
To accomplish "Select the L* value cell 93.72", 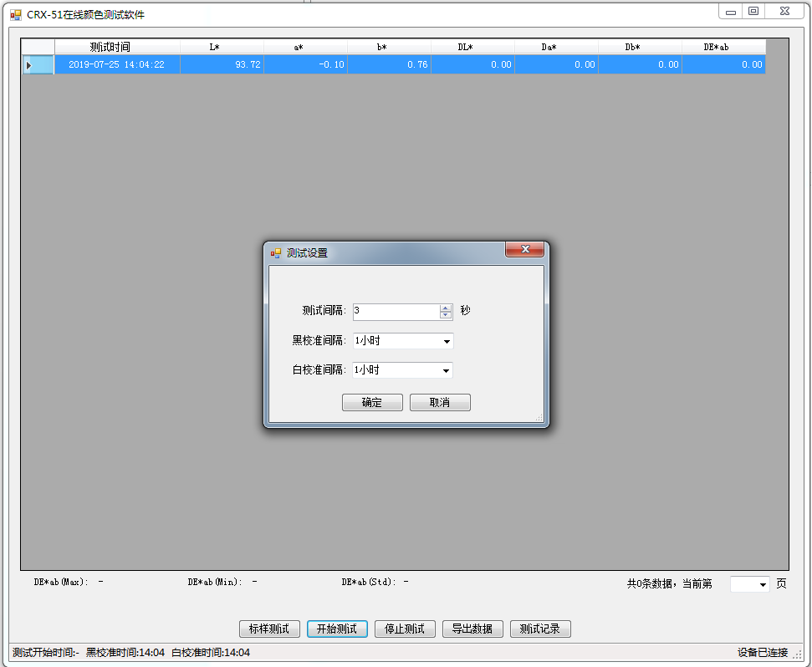I will (222, 65).
